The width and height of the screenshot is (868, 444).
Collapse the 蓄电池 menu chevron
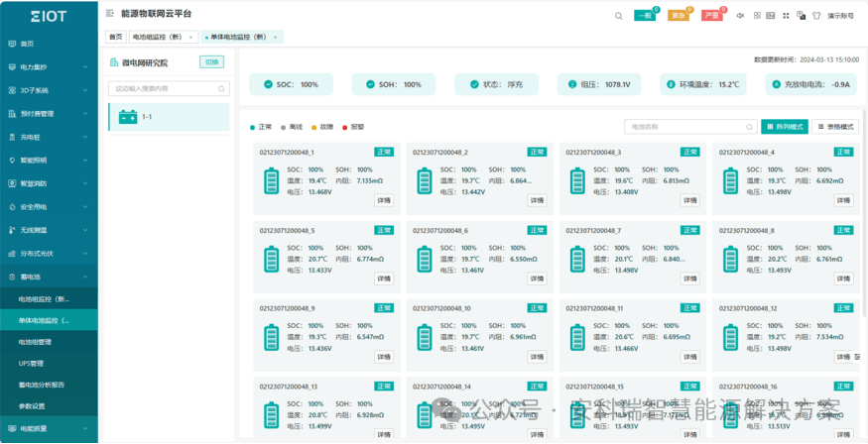pos(85,277)
